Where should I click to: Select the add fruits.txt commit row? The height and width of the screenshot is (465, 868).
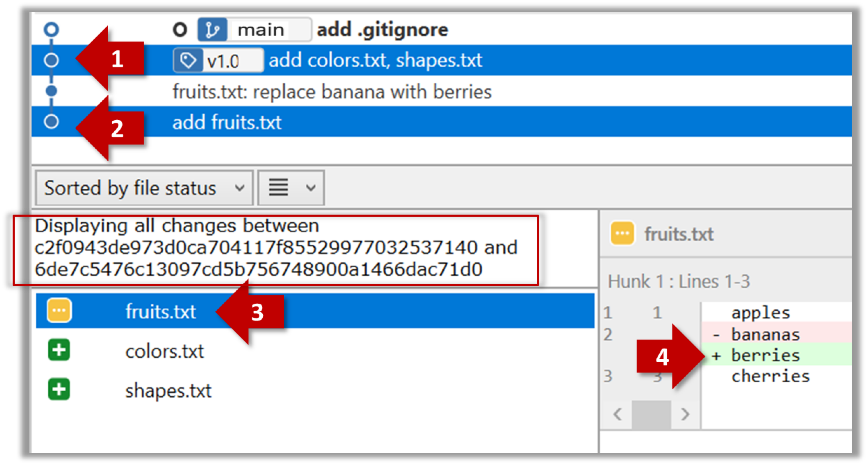coord(442,122)
